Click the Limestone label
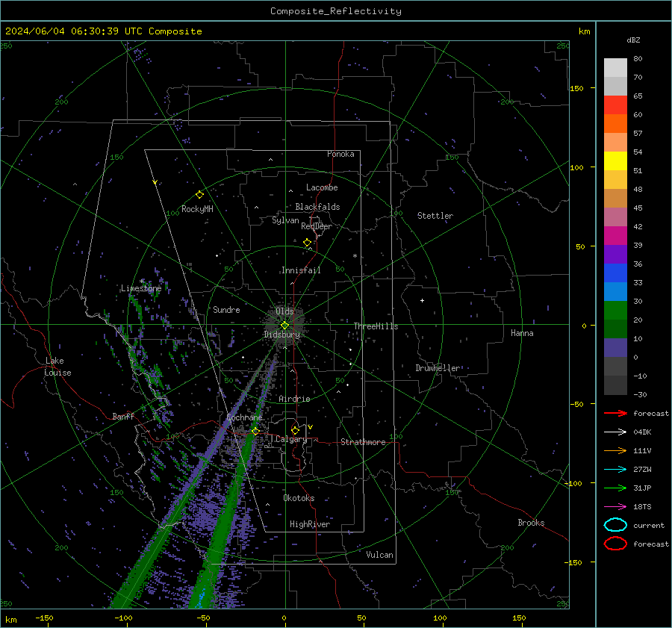 pyautogui.click(x=141, y=288)
